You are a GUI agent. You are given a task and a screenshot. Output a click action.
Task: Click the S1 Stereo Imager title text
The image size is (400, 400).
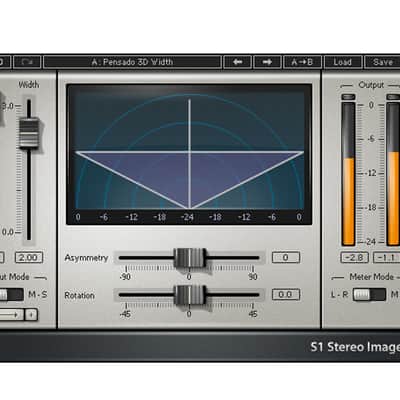(x=355, y=347)
